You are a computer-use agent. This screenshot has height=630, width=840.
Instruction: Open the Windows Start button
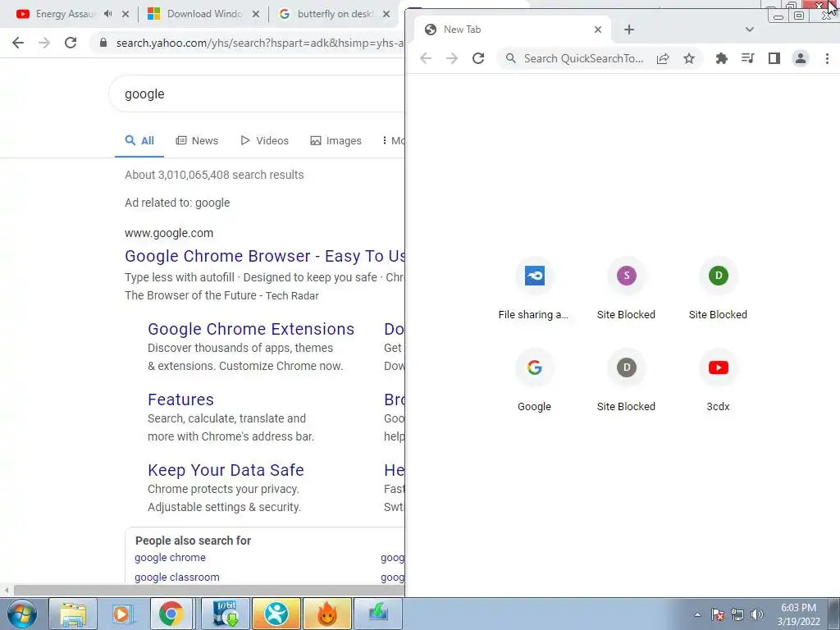pos(22,614)
